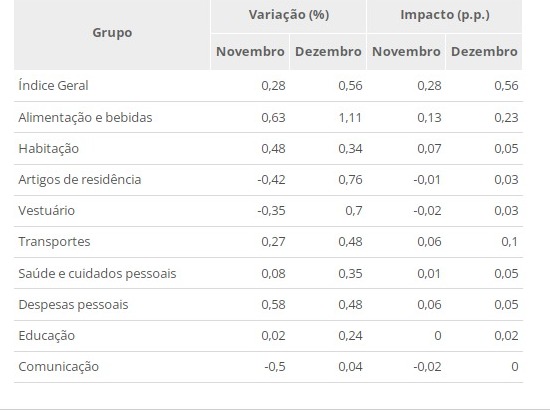Click the 1,11 value for Alimentação

[x=350, y=117]
